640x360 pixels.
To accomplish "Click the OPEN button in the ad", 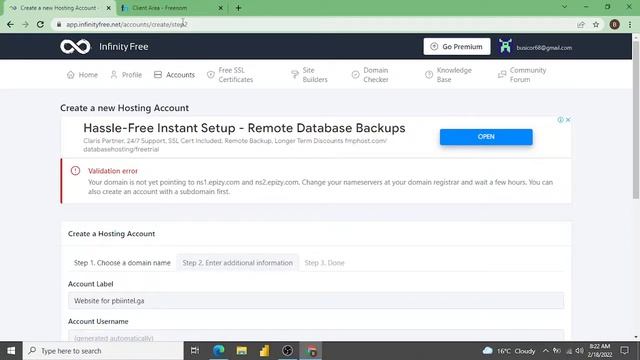I will tap(486, 137).
